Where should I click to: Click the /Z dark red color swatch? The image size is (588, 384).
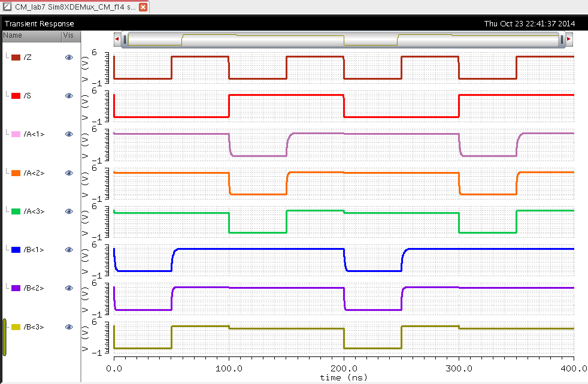(x=16, y=58)
